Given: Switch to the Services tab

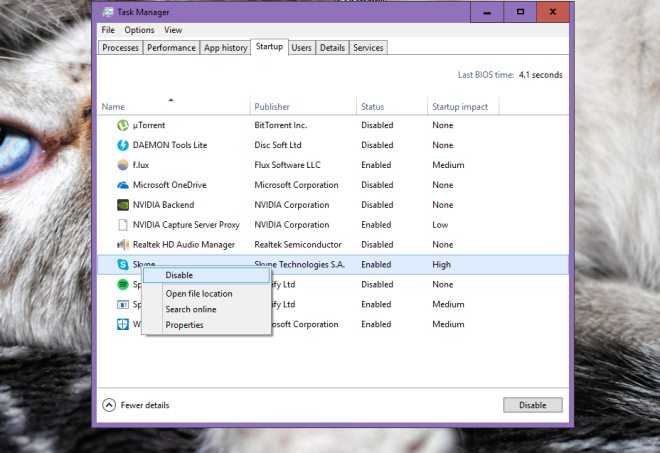Looking at the screenshot, I should point(368,48).
